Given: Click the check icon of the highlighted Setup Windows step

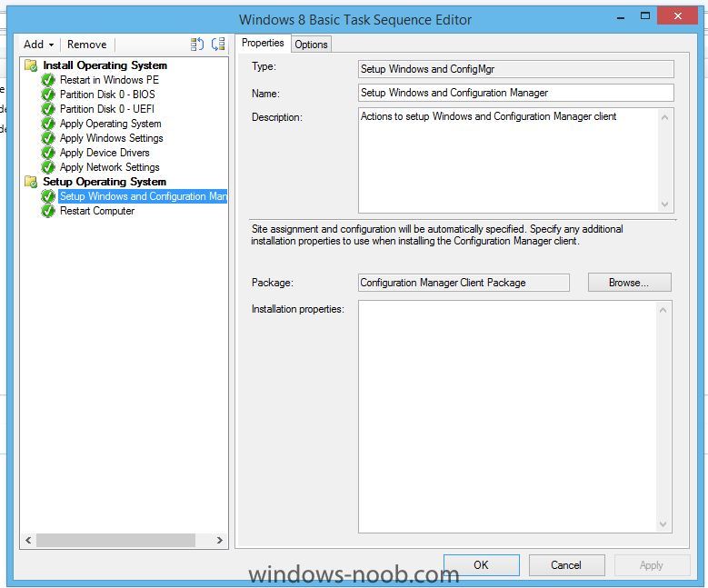Looking at the screenshot, I should (48, 196).
